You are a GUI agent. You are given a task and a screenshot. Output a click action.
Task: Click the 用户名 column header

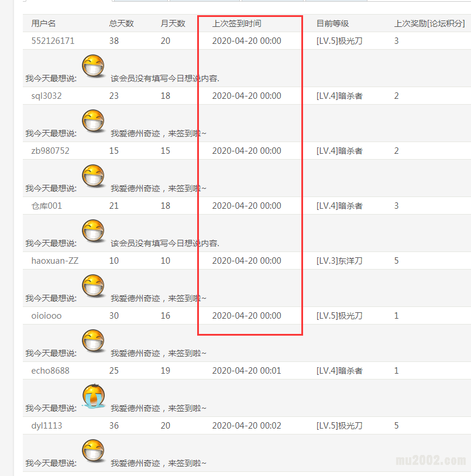[x=43, y=23]
